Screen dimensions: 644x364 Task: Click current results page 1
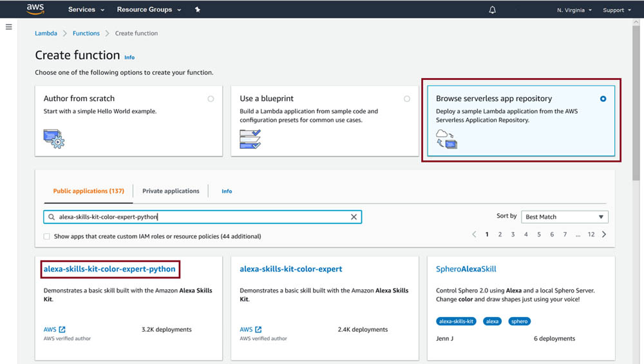click(487, 234)
